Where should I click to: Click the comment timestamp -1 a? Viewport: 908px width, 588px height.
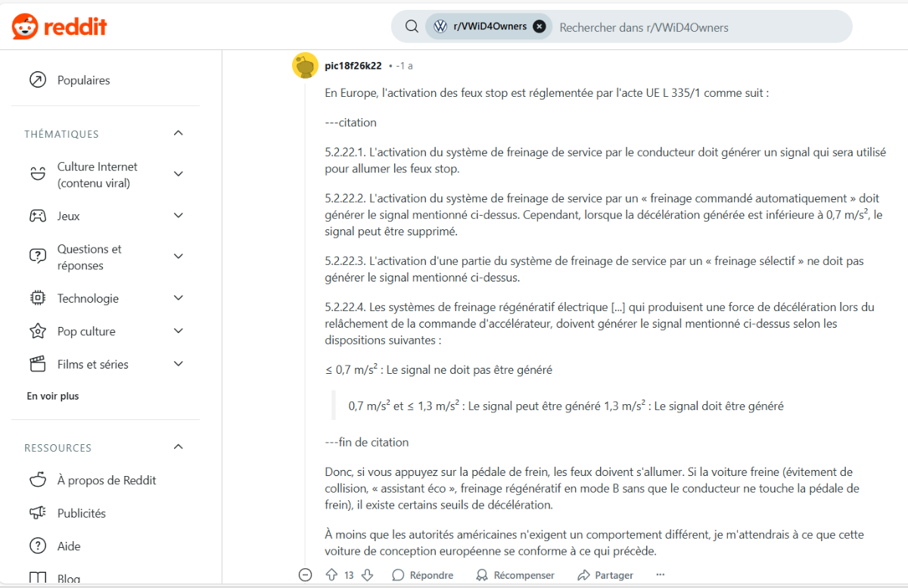(405, 66)
